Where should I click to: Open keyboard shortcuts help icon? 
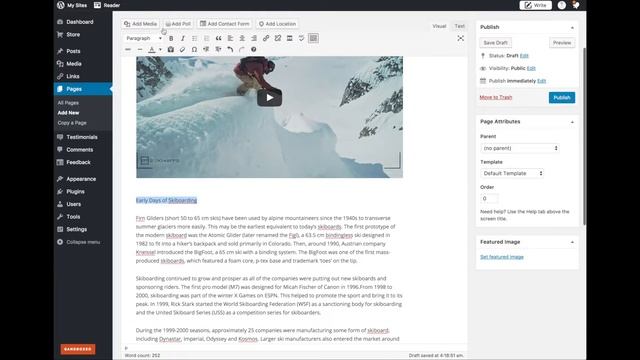tap(253, 49)
